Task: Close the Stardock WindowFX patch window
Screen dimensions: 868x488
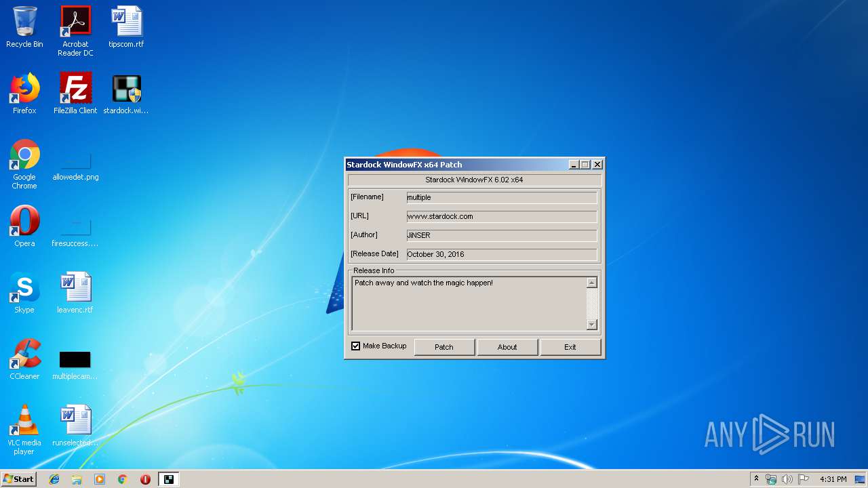Action: (597, 165)
